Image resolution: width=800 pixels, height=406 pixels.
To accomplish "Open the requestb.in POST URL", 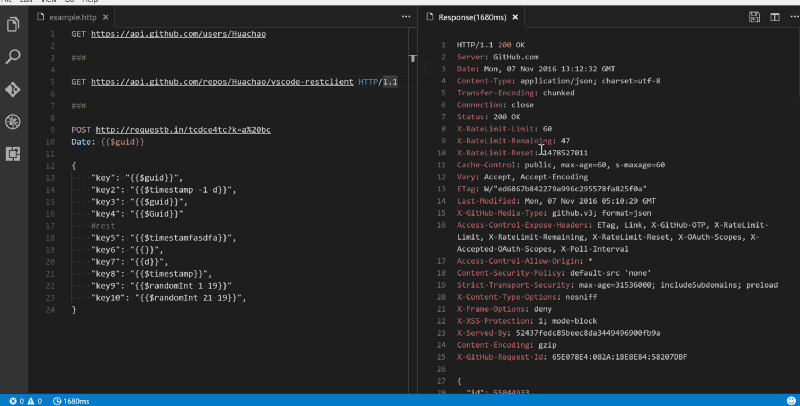I will 183,130.
